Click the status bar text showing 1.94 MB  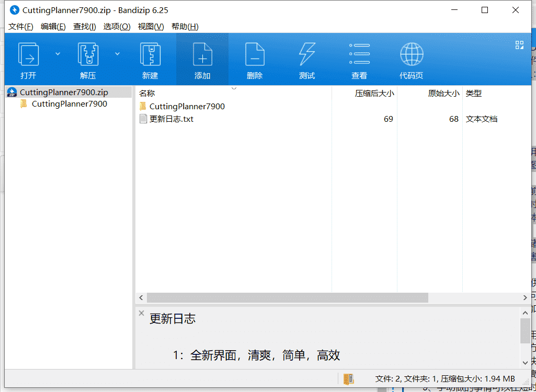445,378
